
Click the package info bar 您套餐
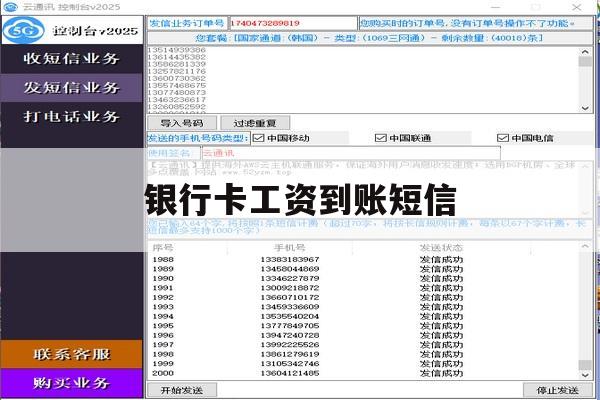(370, 38)
